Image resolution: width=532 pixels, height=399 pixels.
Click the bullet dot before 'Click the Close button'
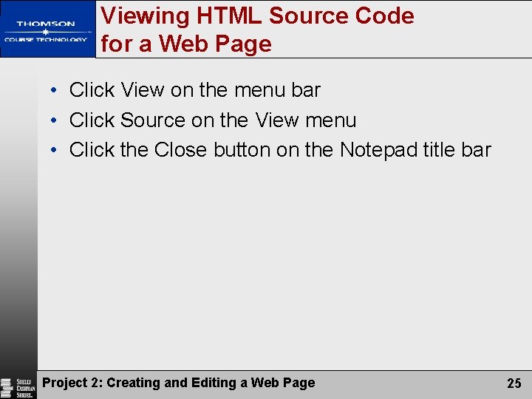coord(54,149)
